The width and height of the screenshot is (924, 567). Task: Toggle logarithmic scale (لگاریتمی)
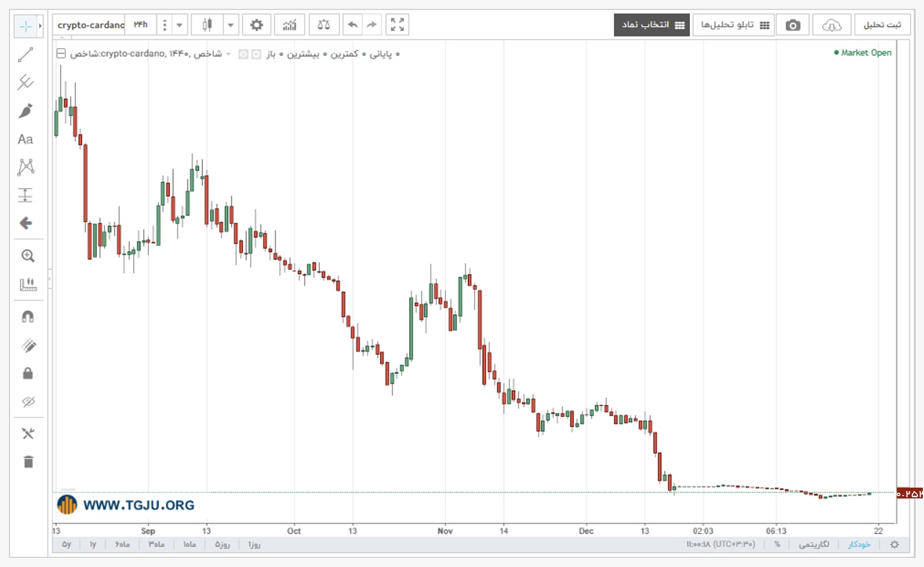pyautogui.click(x=814, y=544)
